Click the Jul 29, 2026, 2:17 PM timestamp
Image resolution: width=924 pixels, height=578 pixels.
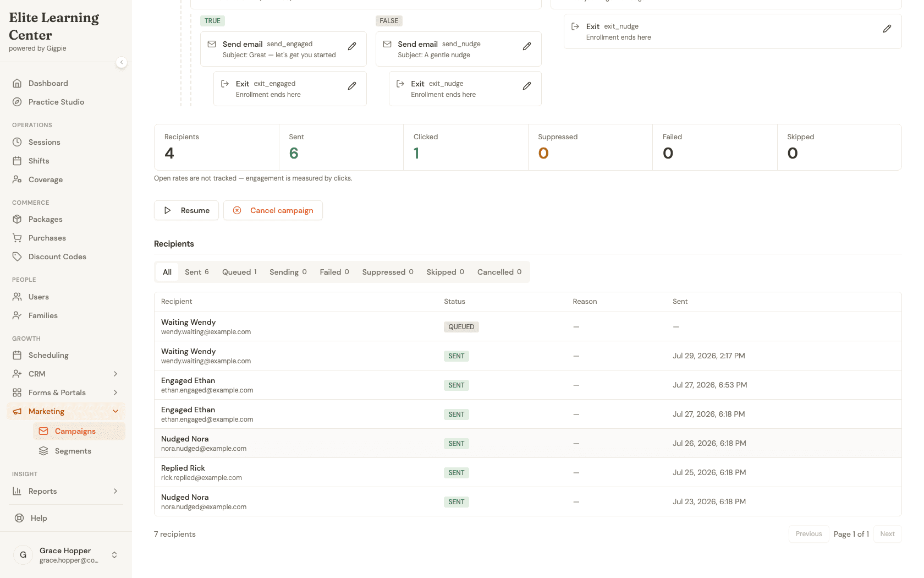coord(708,356)
